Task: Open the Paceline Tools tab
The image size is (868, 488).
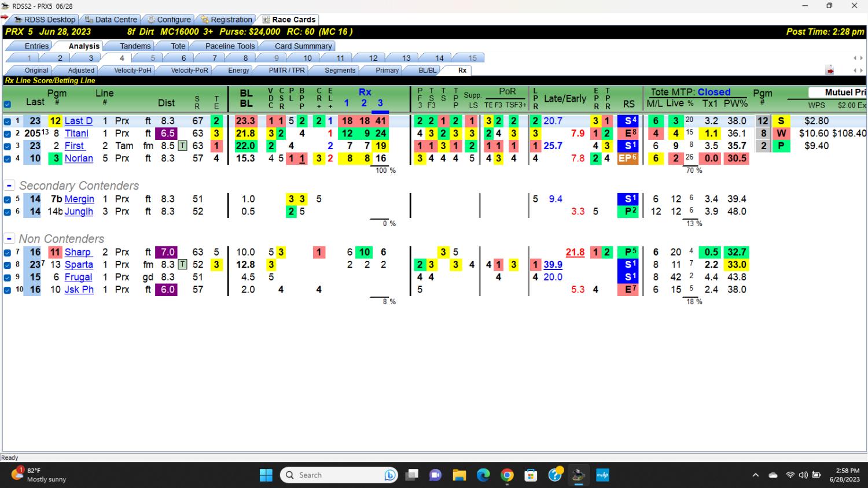Action: tap(230, 46)
